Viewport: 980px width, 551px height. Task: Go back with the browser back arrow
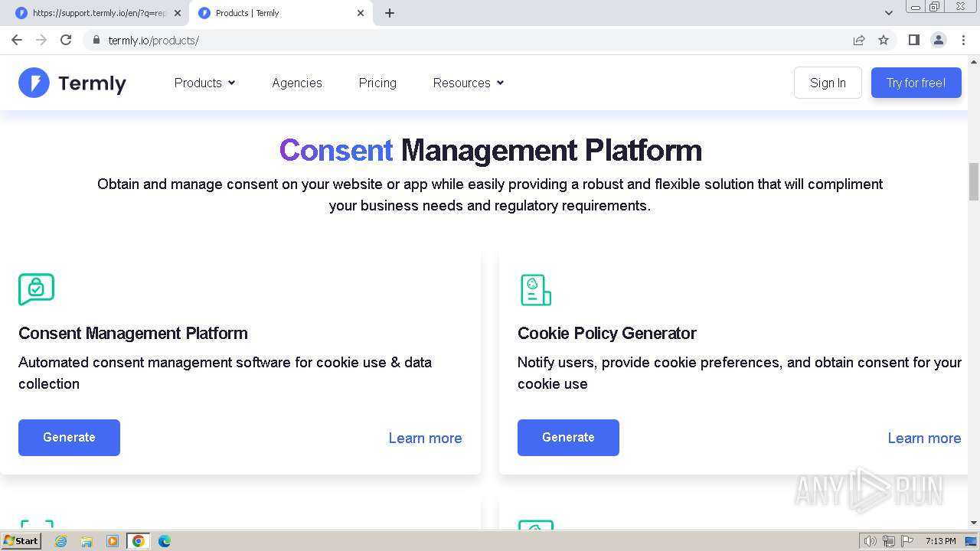point(17,40)
